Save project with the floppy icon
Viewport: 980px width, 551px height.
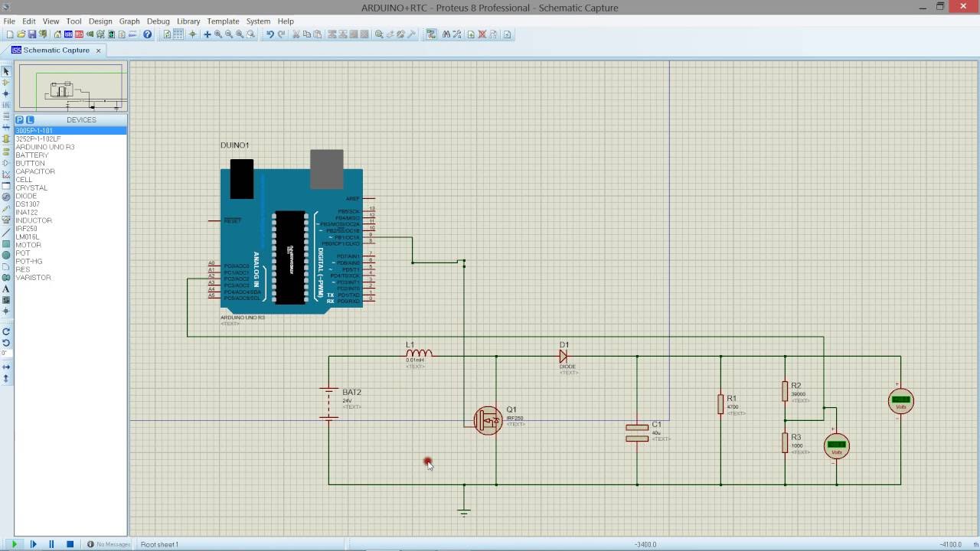(32, 34)
